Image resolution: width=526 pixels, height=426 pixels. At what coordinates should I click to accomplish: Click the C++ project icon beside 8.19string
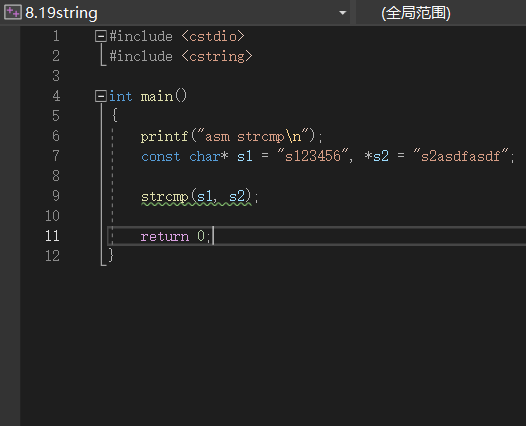click(x=13, y=13)
